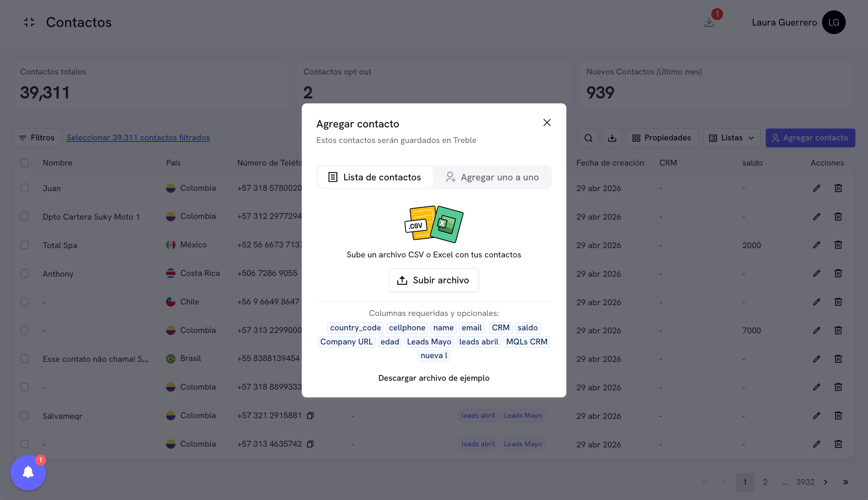Click the Nombre column header

(57, 163)
